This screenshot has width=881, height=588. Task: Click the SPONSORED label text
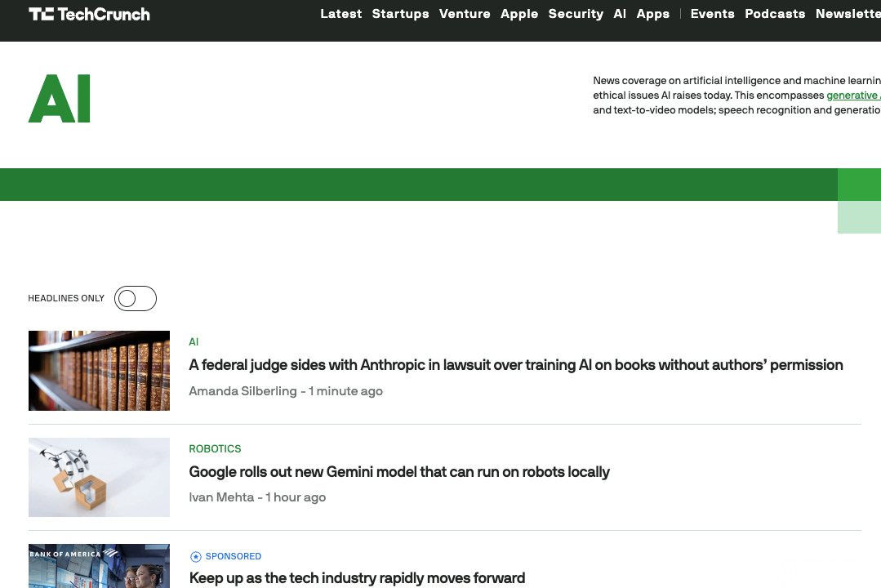[234, 556]
